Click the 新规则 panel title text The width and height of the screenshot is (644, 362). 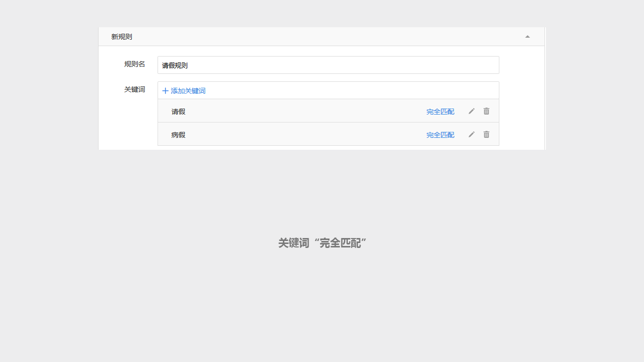[122, 37]
